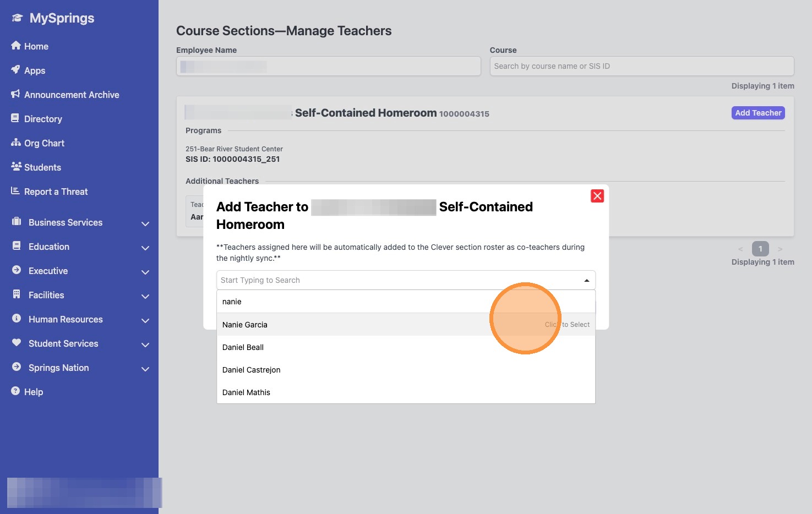Click the Announcement Archive megaphone icon
Image resolution: width=812 pixels, height=514 pixels.
pyautogui.click(x=16, y=94)
